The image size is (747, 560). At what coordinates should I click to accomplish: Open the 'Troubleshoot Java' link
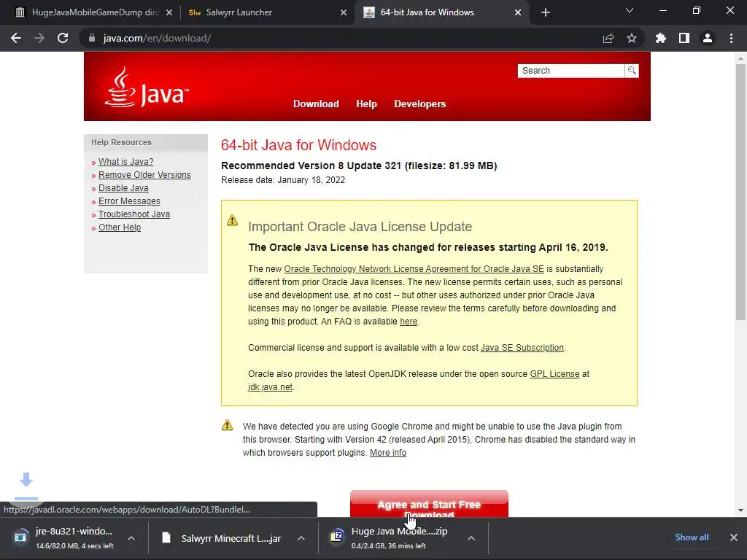pyautogui.click(x=134, y=214)
